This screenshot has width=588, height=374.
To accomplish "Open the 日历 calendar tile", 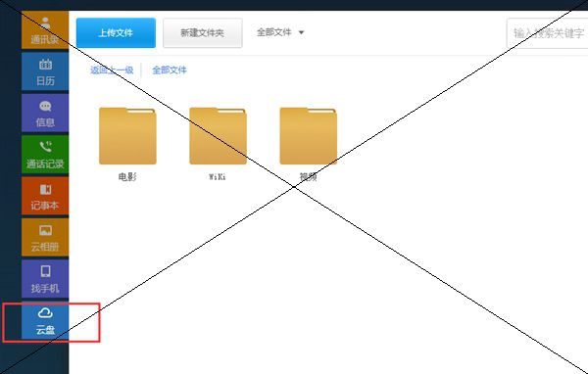I will pos(45,71).
